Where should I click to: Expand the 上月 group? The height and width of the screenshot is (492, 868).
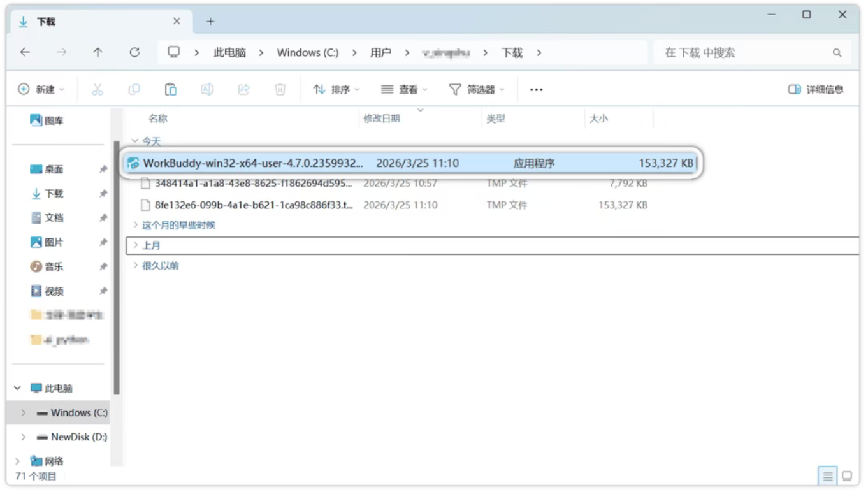click(134, 245)
